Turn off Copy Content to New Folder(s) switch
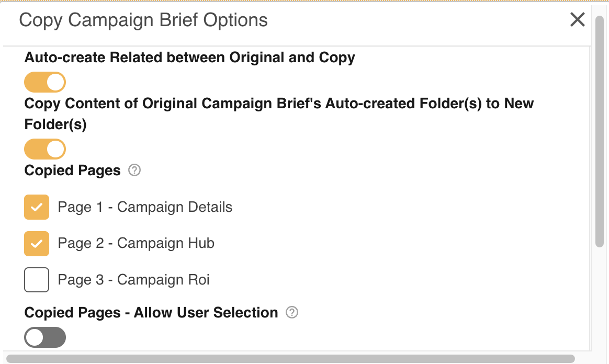This screenshot has height=364, width=609. [45, 149]
